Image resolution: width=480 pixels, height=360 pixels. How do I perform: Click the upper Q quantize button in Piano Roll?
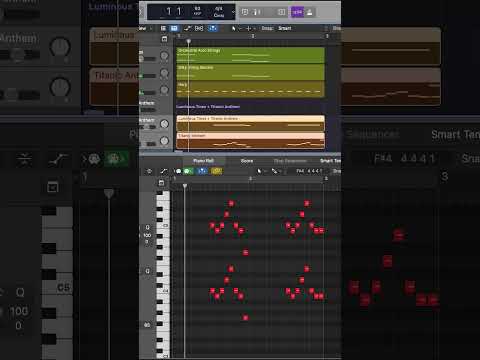[x=147, y=227]
